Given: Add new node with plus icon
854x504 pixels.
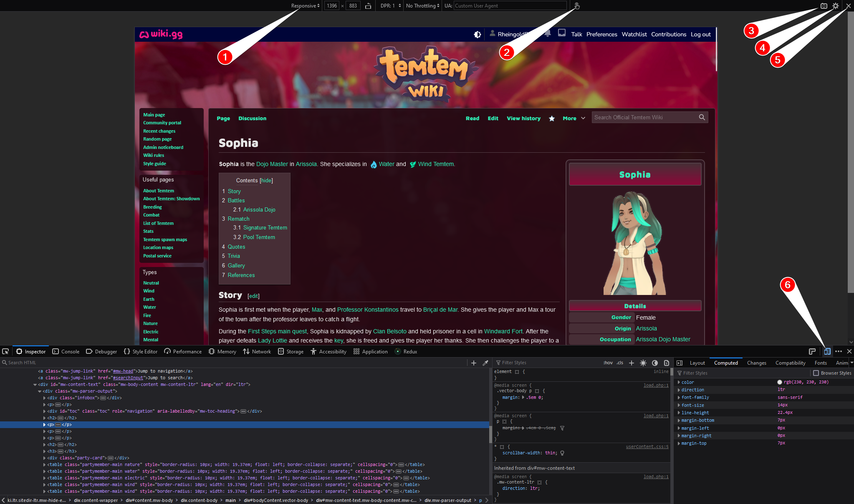Looking at the screenshot, I should pyautogui.click(x=474, y=363).
